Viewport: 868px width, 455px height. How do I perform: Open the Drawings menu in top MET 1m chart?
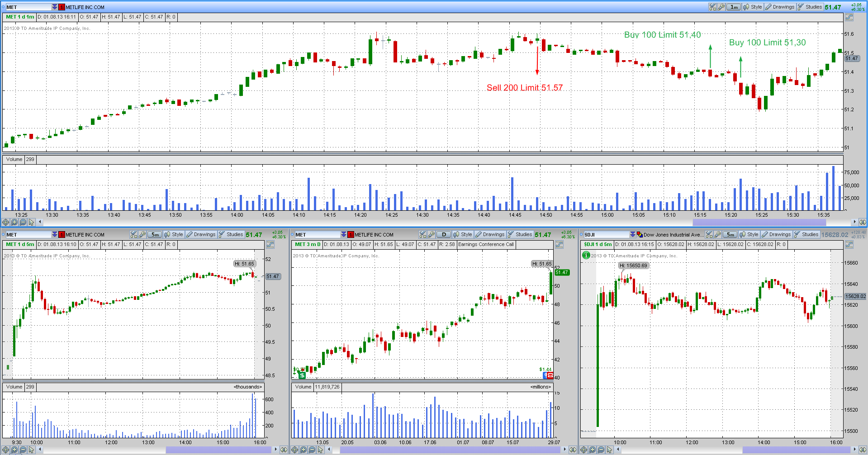point(780,7)
